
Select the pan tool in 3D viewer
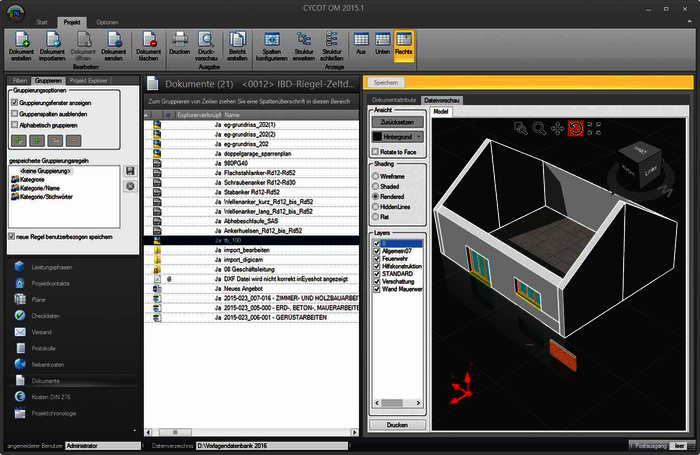pyautogui.click(x=558, y=129)
